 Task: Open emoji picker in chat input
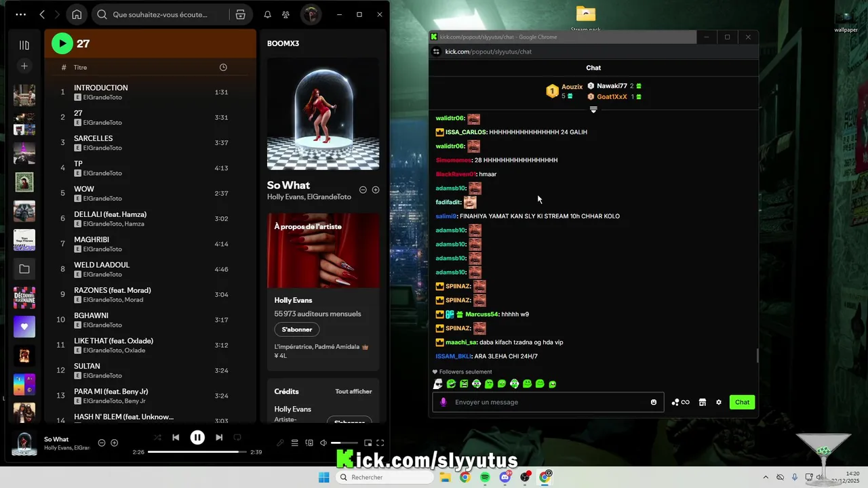654,402
